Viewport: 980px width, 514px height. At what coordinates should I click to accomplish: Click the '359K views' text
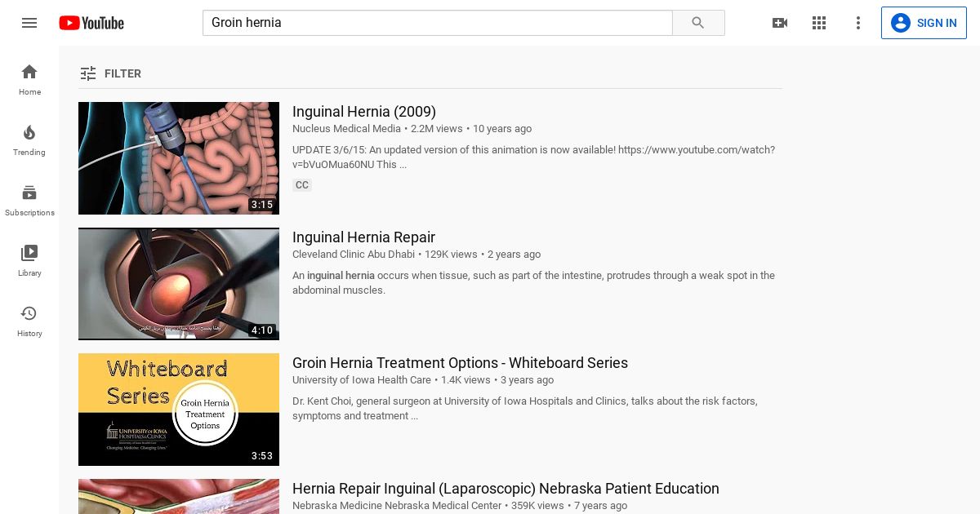click(537, 506)
